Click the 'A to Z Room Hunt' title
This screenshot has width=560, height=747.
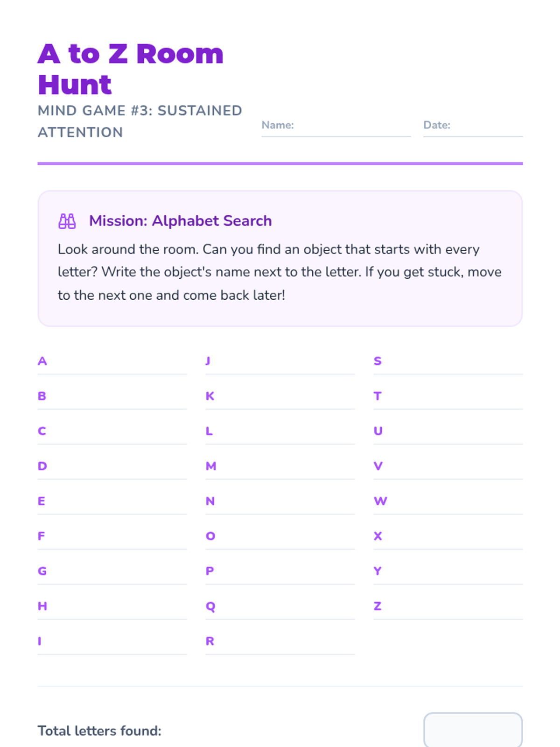131,69
